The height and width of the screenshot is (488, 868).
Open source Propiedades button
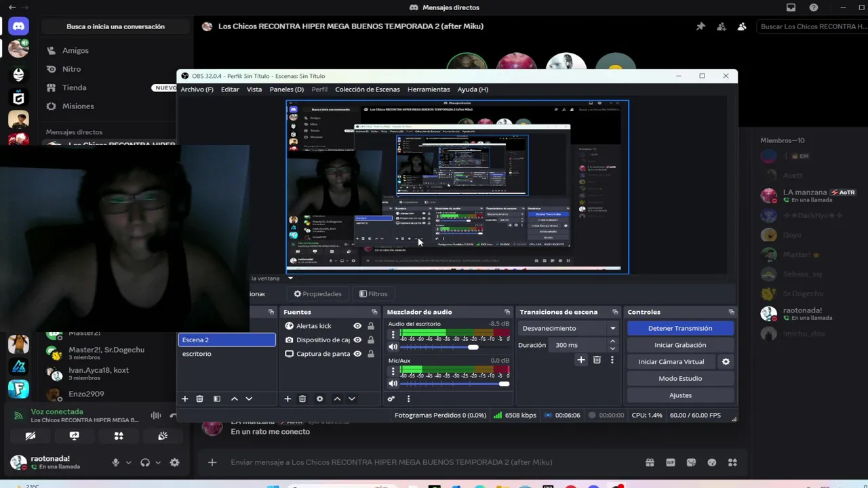(x=317, y=294)
